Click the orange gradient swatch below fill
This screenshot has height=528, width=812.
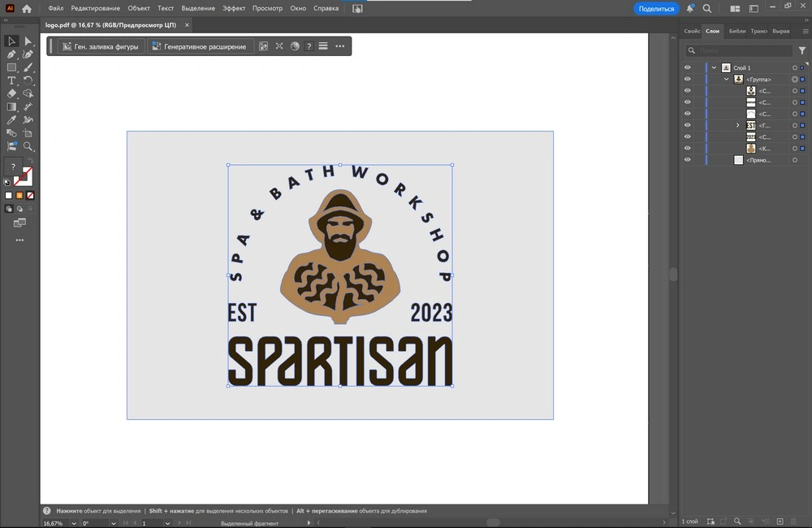coord(19,196)
